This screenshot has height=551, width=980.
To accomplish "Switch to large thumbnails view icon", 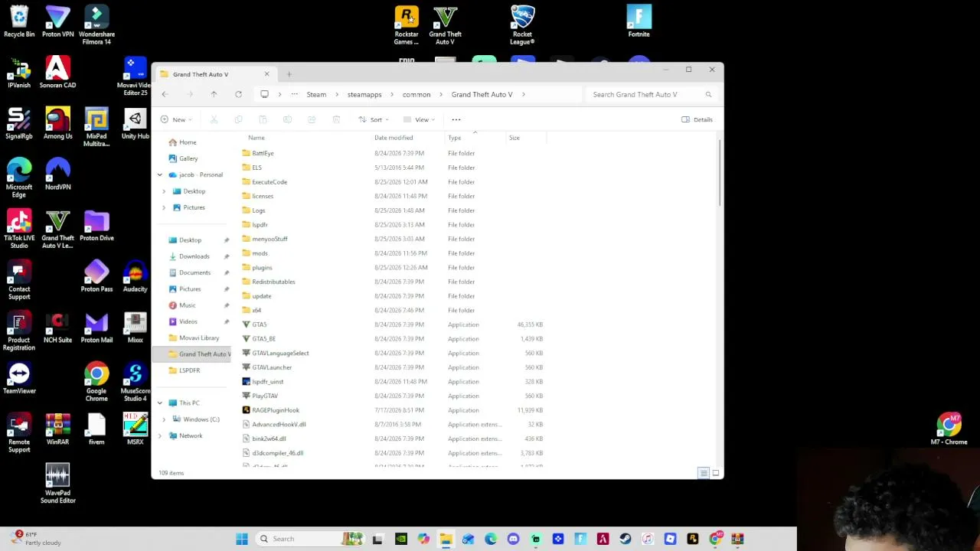I will (716, 473).
